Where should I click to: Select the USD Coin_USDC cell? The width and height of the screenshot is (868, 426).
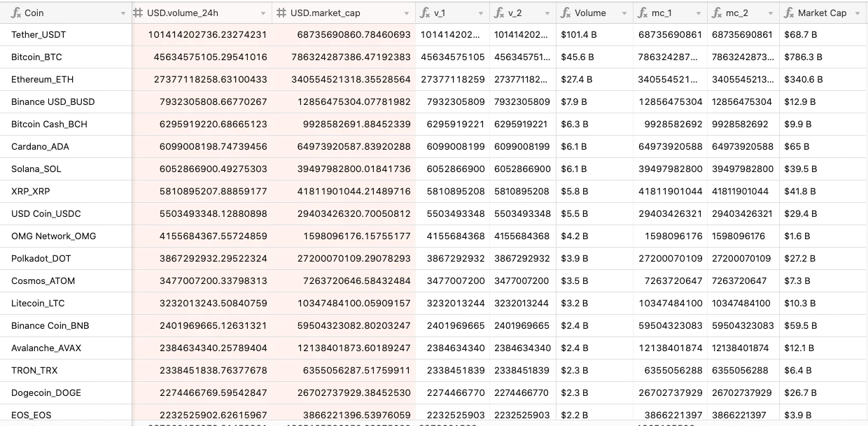pos(66,213)
